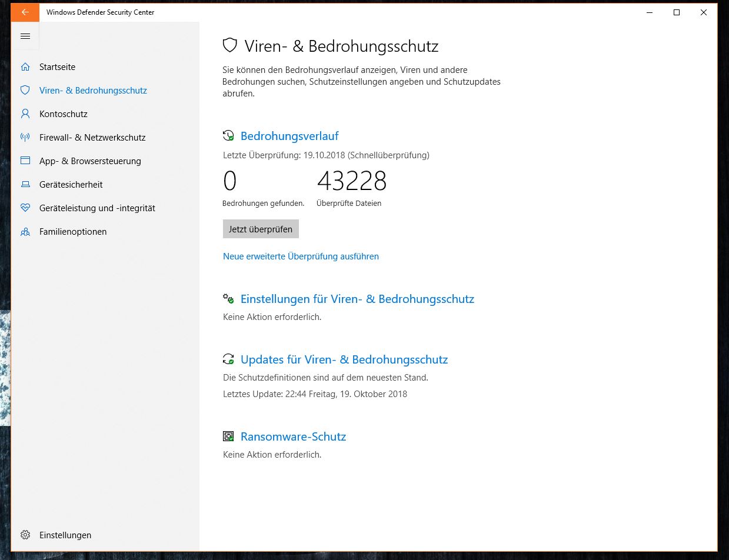Click the Ransomware-Schutz icon
This screenshot has width=729, height=560.
(228, 436)
